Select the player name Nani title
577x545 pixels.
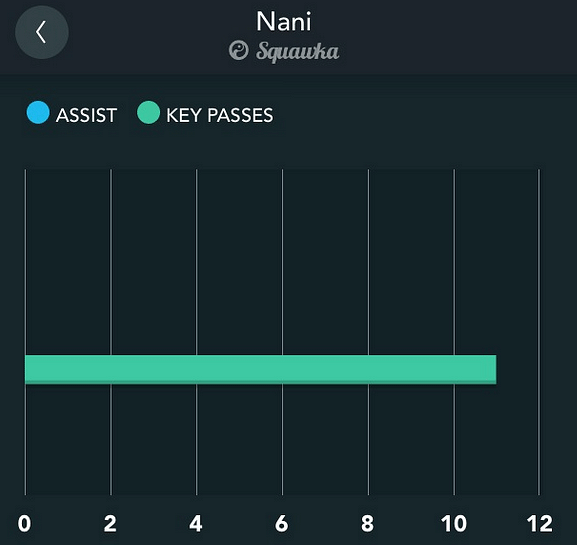[x=284, y=21]
